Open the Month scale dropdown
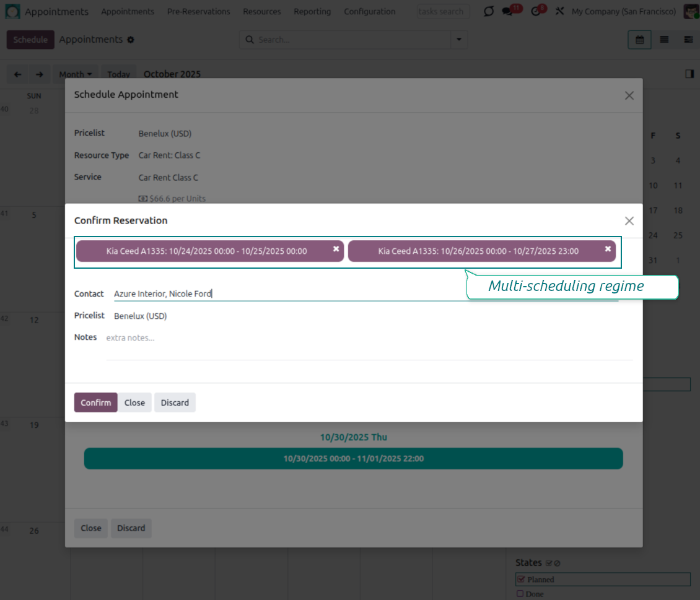 point(75,74)
